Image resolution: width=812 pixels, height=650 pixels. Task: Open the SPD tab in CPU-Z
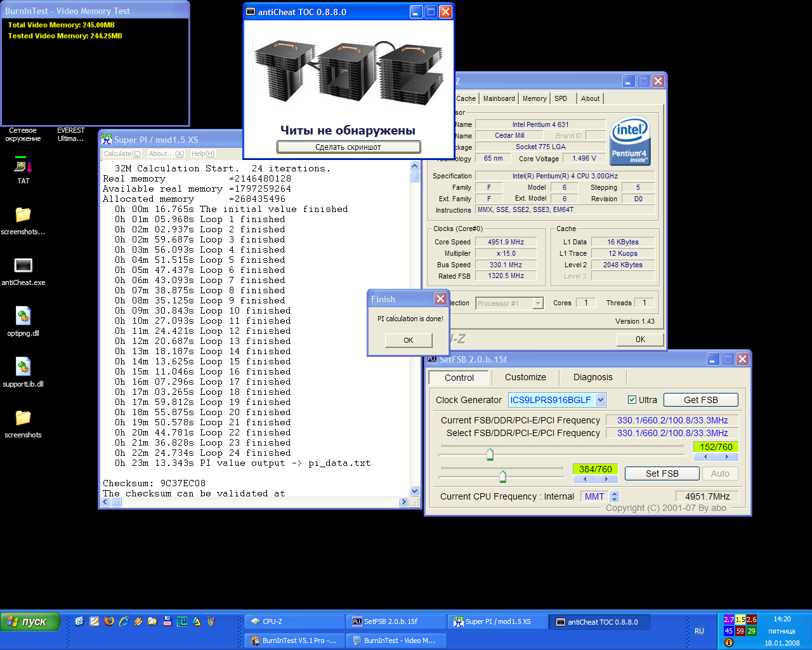pyautogui.click(x=561, y=98)
